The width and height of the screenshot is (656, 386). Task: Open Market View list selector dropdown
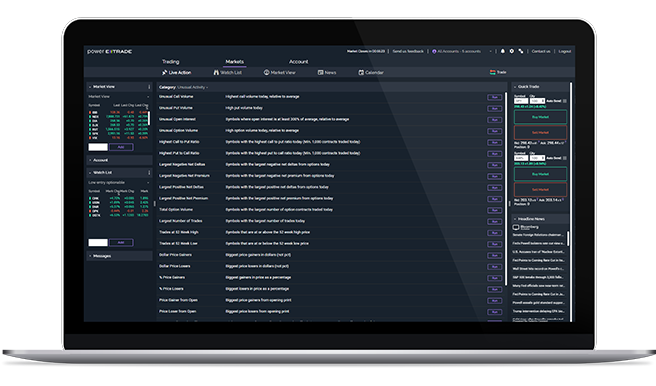[x=119, y=97]
